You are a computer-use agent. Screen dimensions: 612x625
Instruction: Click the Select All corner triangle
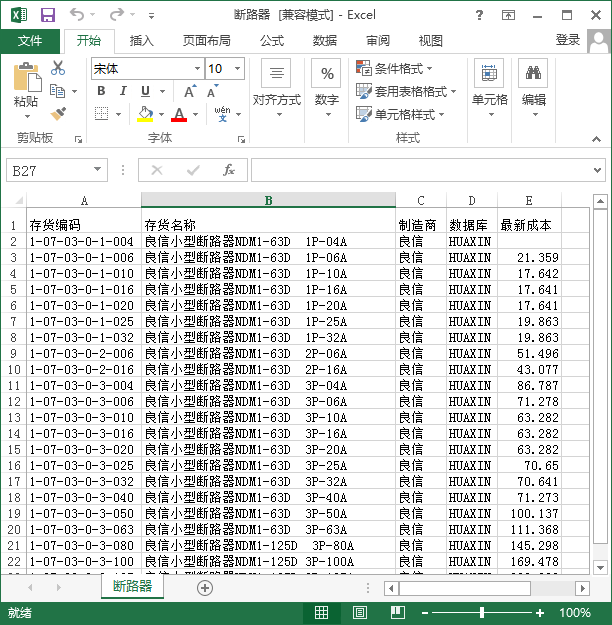18,200
